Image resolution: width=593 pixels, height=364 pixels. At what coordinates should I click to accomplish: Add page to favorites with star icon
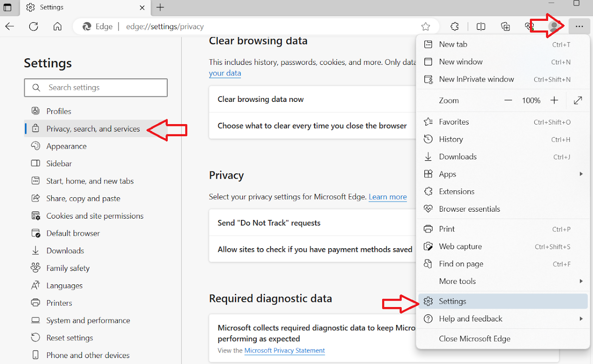point(425,26)
